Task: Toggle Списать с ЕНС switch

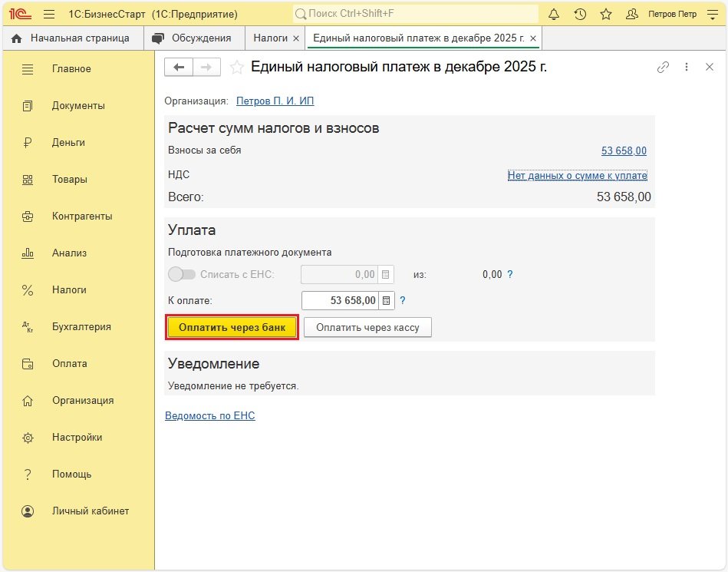Action: [x=182, y=274]
